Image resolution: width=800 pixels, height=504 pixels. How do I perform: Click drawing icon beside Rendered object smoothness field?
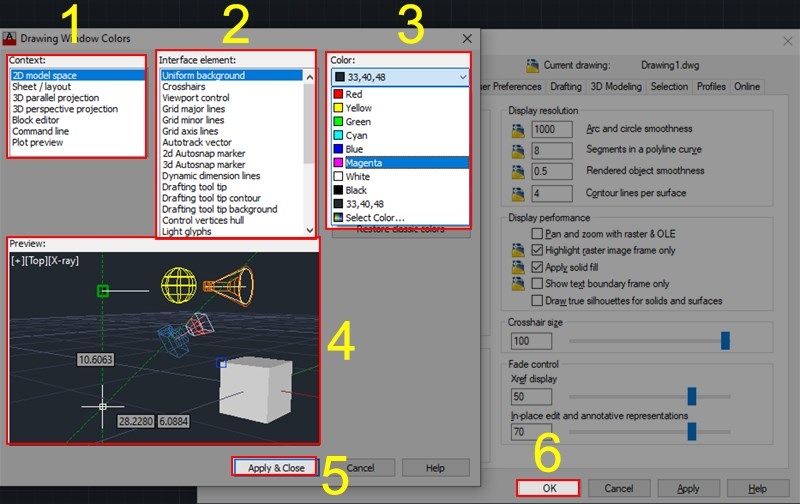(x=518, y=172)
